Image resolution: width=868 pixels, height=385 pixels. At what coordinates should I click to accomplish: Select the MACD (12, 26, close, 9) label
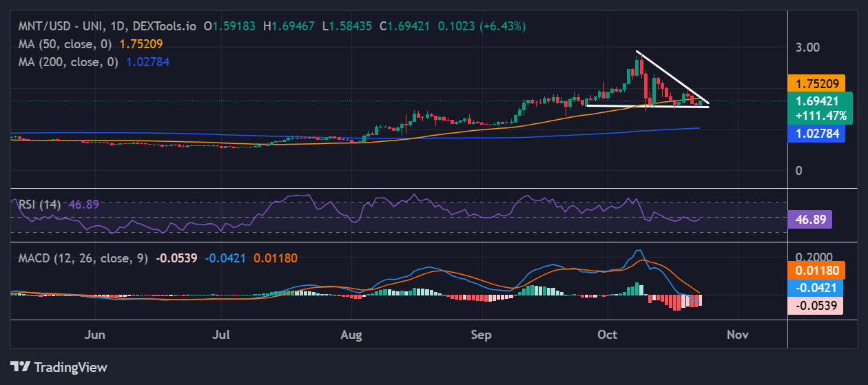(x=82, y=258)
